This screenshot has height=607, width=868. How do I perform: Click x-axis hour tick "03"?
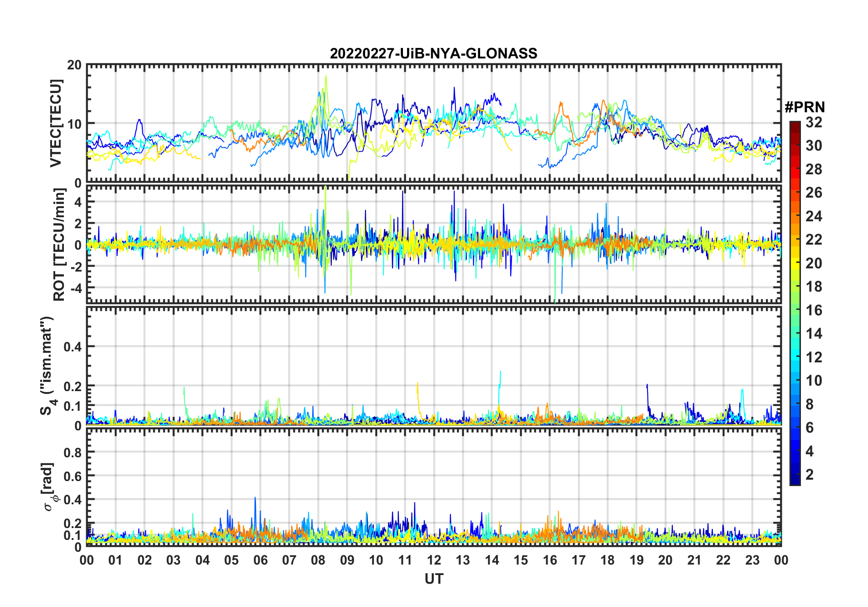click(173, 560)
